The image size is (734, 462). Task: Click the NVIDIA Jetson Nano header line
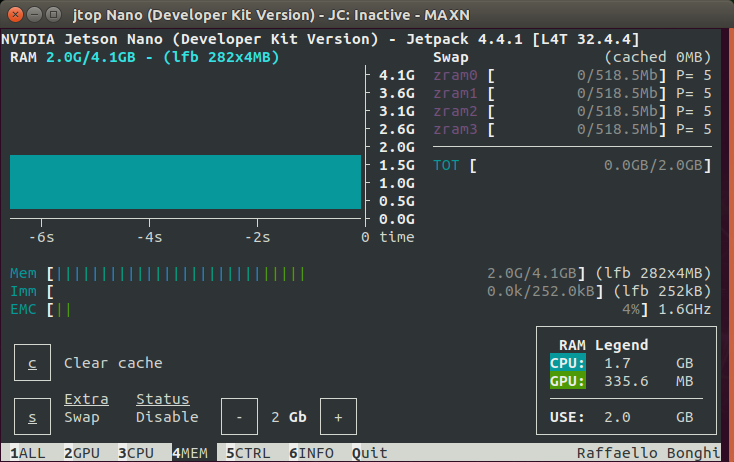click(x=320, y=39)
